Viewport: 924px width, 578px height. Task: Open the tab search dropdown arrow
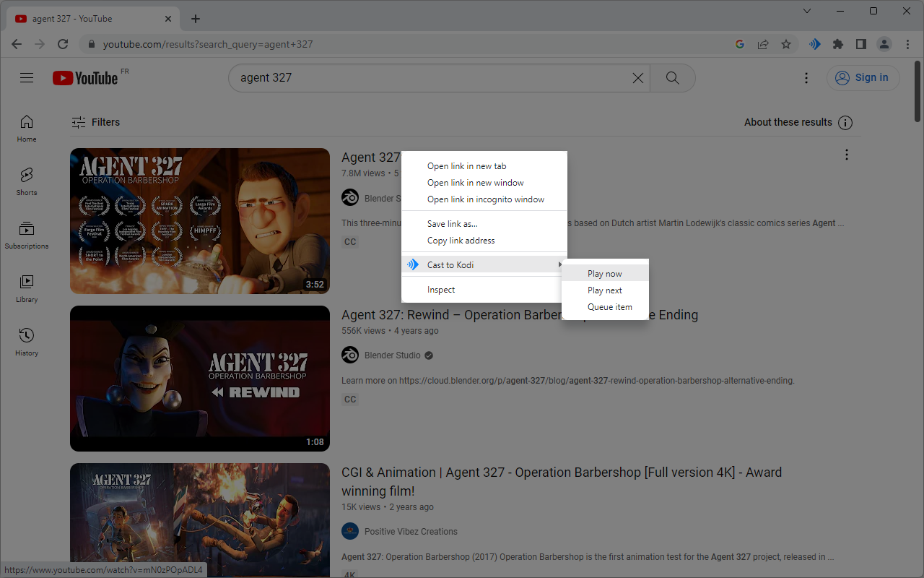807,11
